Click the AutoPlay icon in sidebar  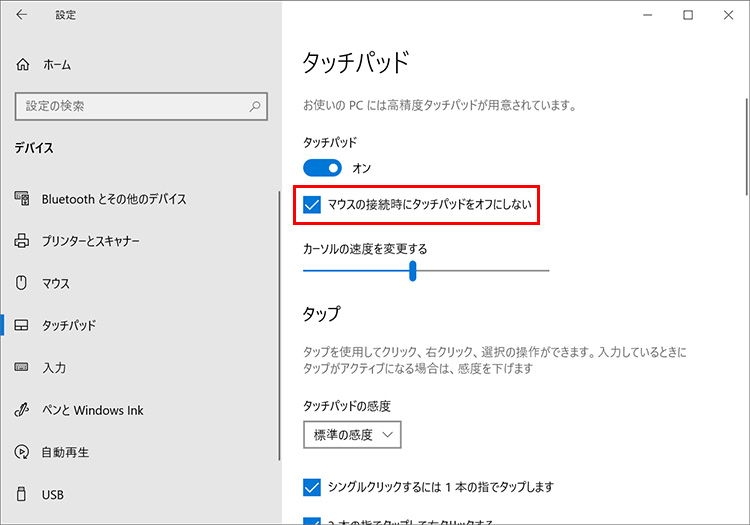tap(23, 452)
